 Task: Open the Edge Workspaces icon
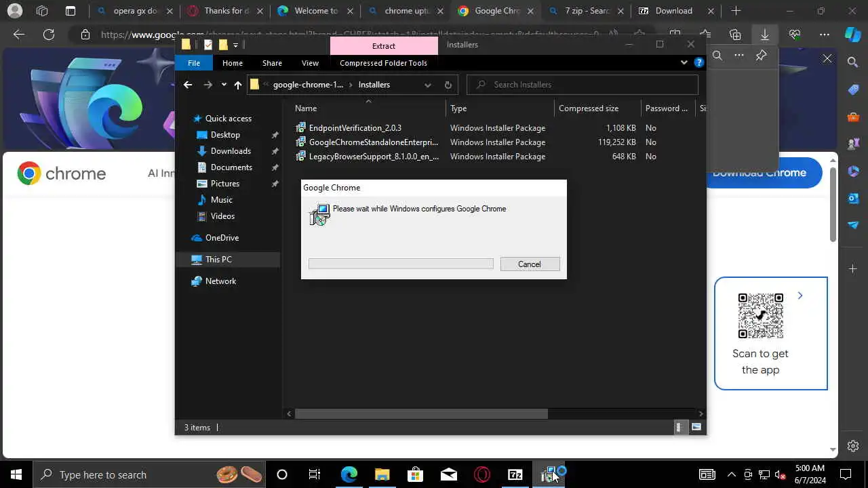point(42,11)
